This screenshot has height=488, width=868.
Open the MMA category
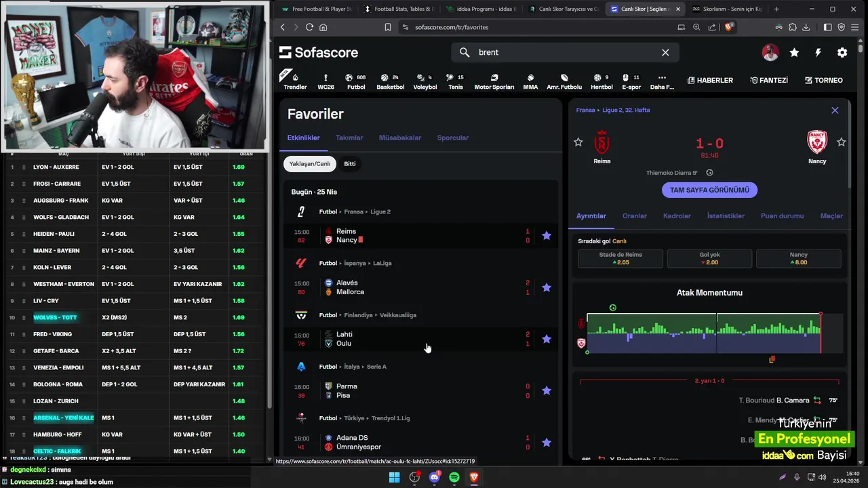click(530, 81)
